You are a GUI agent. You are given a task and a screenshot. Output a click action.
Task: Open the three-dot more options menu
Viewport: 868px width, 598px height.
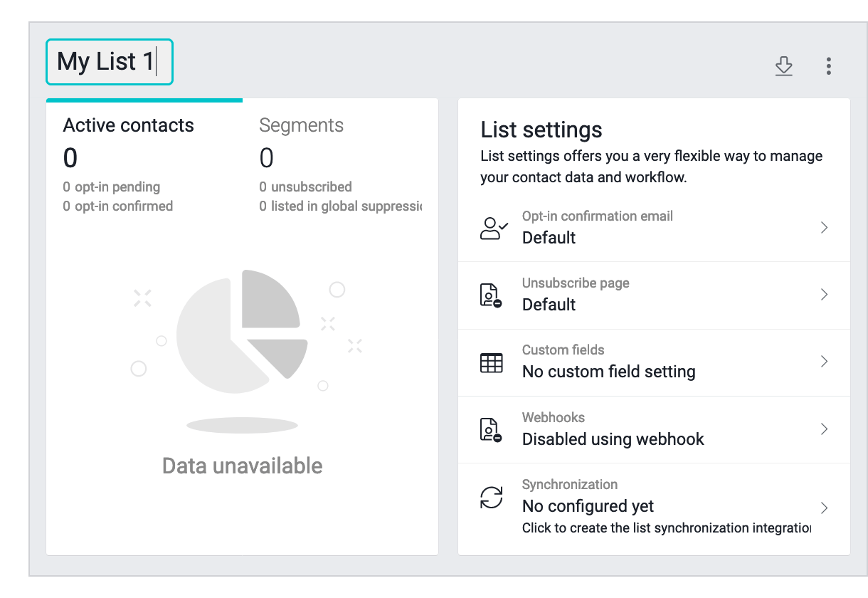pyautogui.click(x=829, y=66)
